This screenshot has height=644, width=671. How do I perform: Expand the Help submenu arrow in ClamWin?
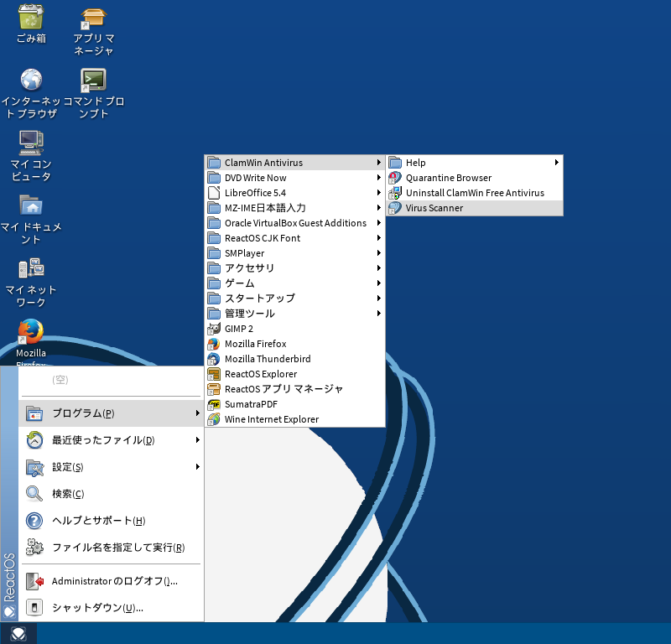(556, 162)
